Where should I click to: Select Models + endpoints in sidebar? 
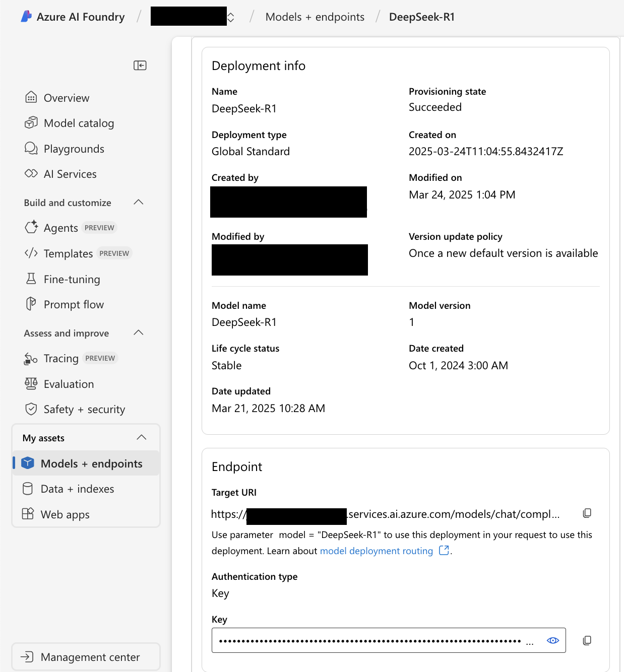(x=86, y=463)
